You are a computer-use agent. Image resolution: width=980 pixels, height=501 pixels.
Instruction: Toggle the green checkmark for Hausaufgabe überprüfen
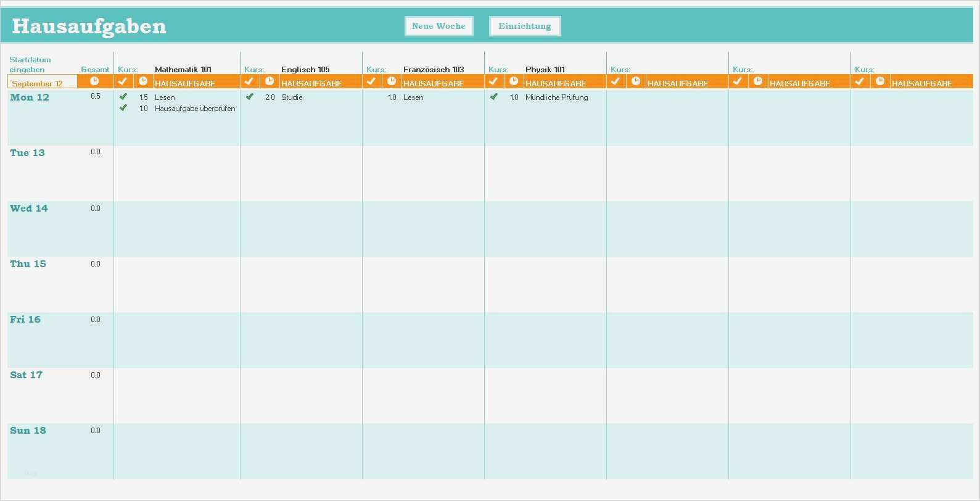tap(123, 108)
